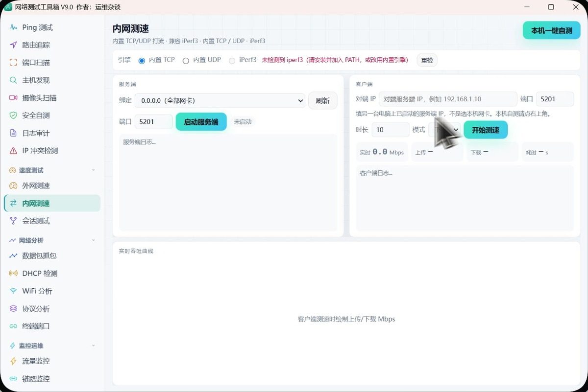Click the 耗时 stat box
The width and height of the screenshot is (588, 392).
pos(548,152)
